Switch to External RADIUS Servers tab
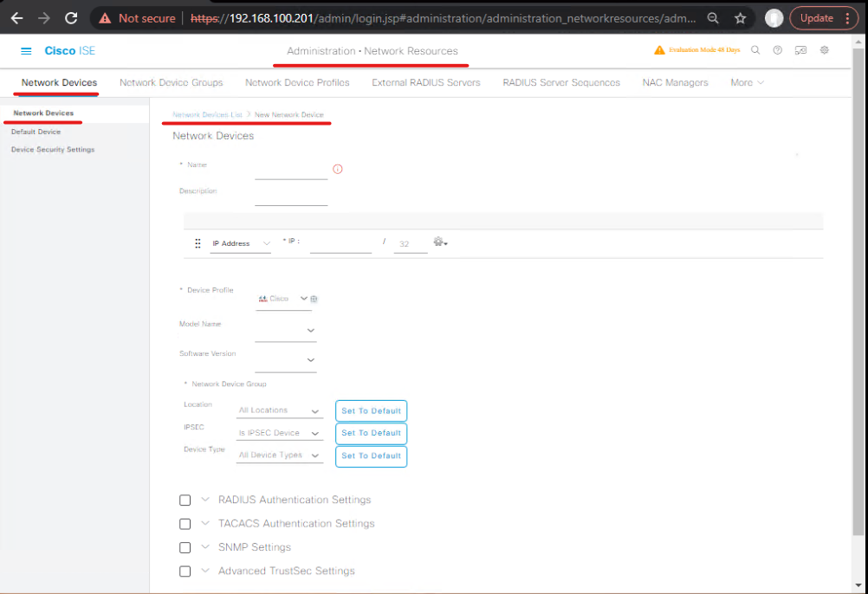This screenshot has height=594, width=868. (x=425, y=82)
